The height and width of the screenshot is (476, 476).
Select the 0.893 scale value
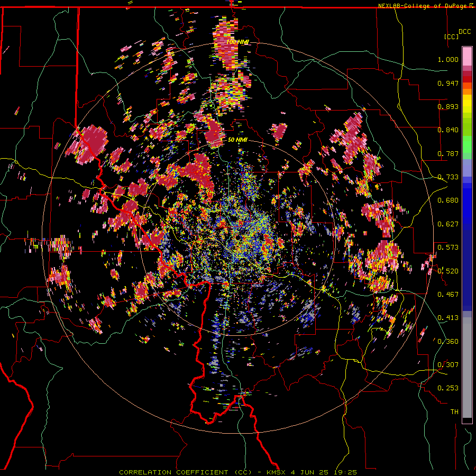point(448,106)
